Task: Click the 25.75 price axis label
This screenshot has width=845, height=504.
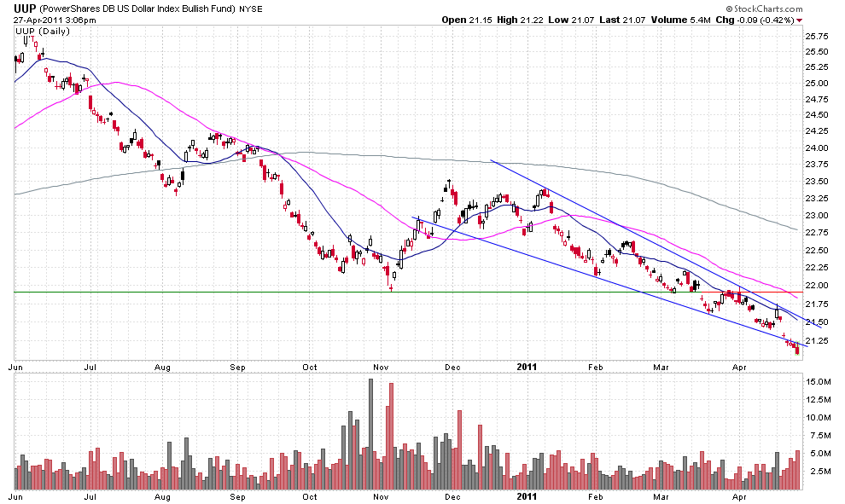Action: click(x=819, y=36)
